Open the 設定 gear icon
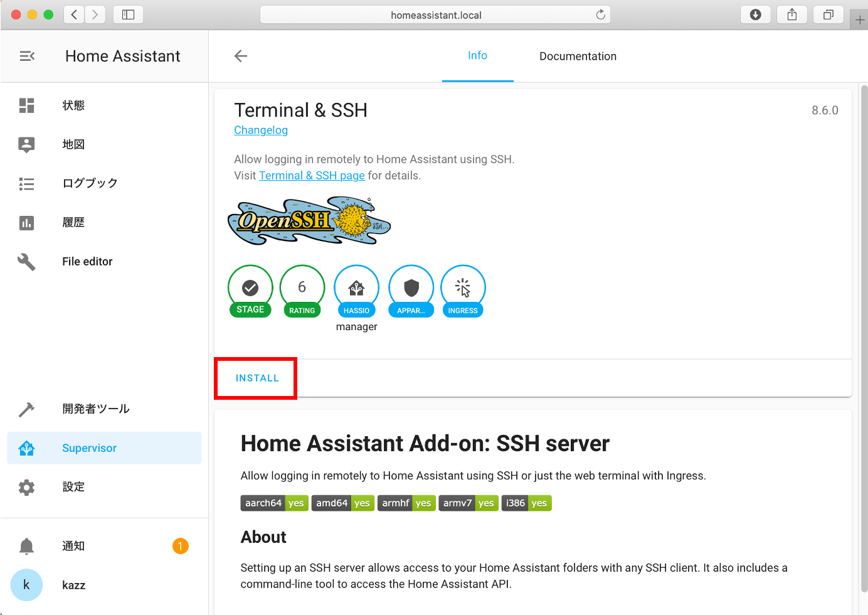 (26, 488)
